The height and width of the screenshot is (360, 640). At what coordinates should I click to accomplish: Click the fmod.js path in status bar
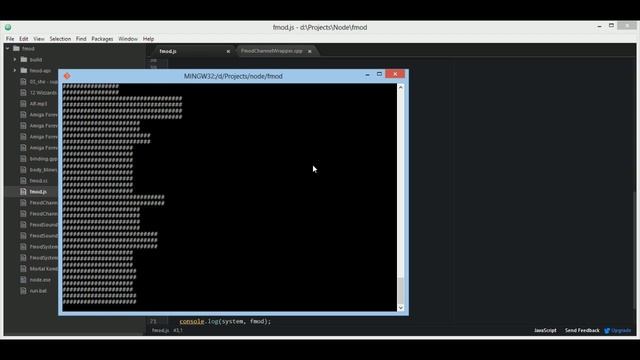pos(160,331)
